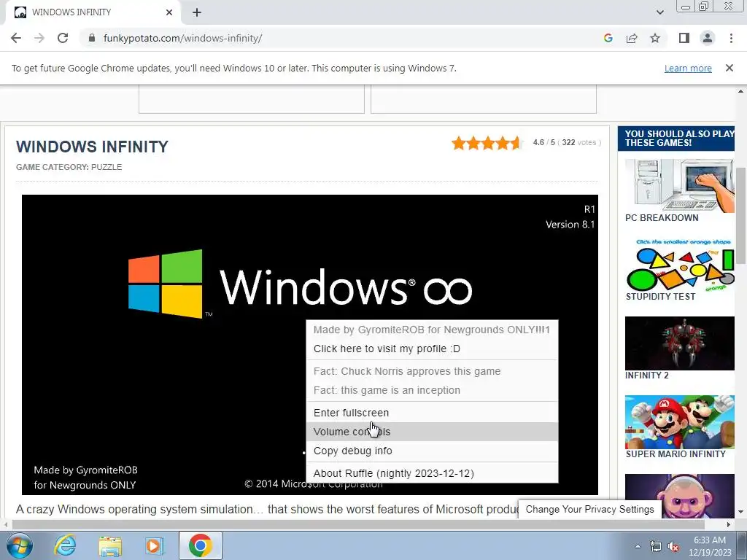747x560 pixels.
Task: Open the clock showing 6:33 AM
Action: [x=710, y=546]
